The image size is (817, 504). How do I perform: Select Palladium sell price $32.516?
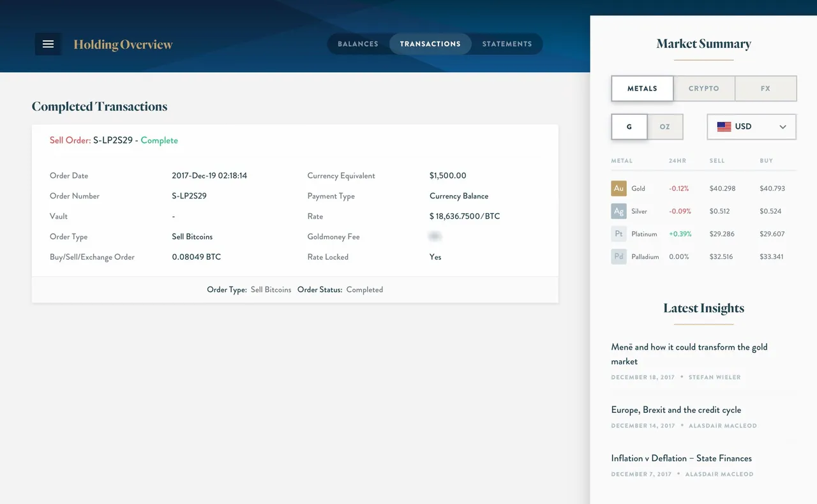tap(722, 256)
